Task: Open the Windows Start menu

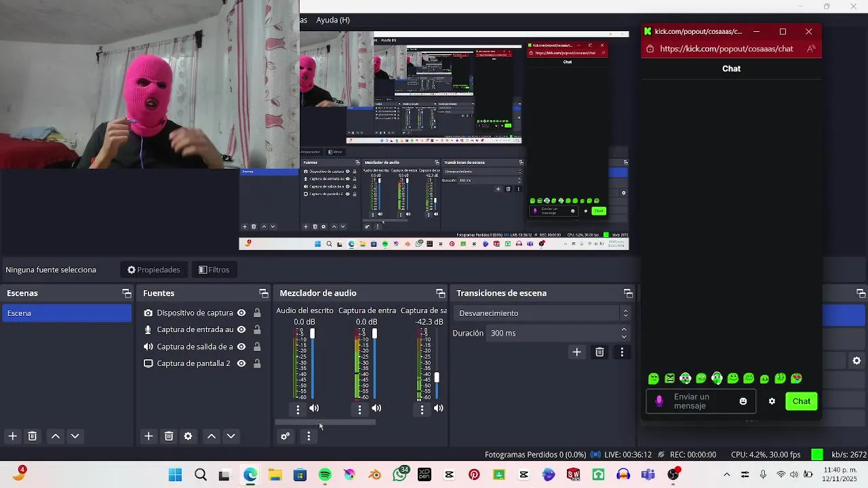Action: (175, 475)
